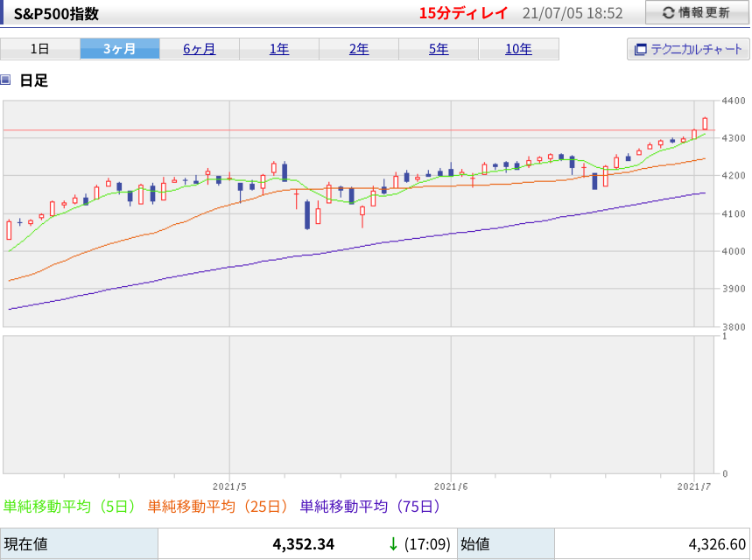This screenshot has height=560, width=752.
Task: Click the 始値 label cell
Action: 506,544
